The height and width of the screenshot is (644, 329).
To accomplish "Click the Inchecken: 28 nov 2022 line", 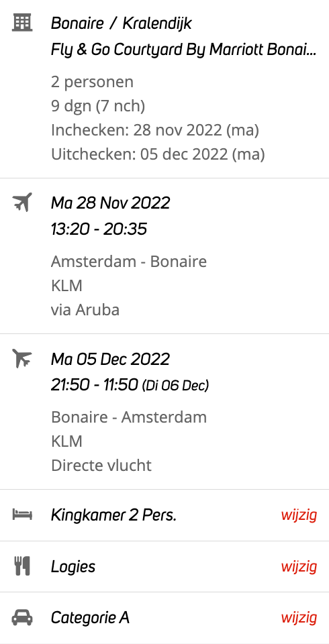I will (154, 131).
